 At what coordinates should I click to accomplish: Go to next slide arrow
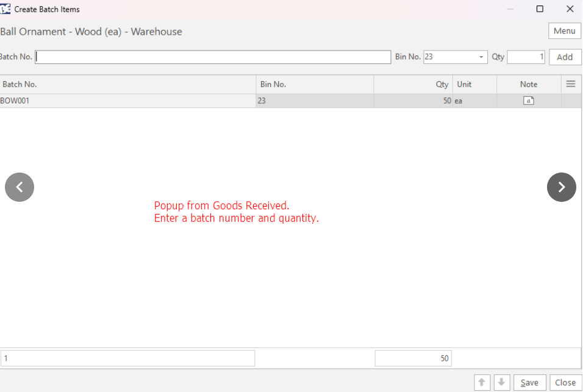point(562,187)
